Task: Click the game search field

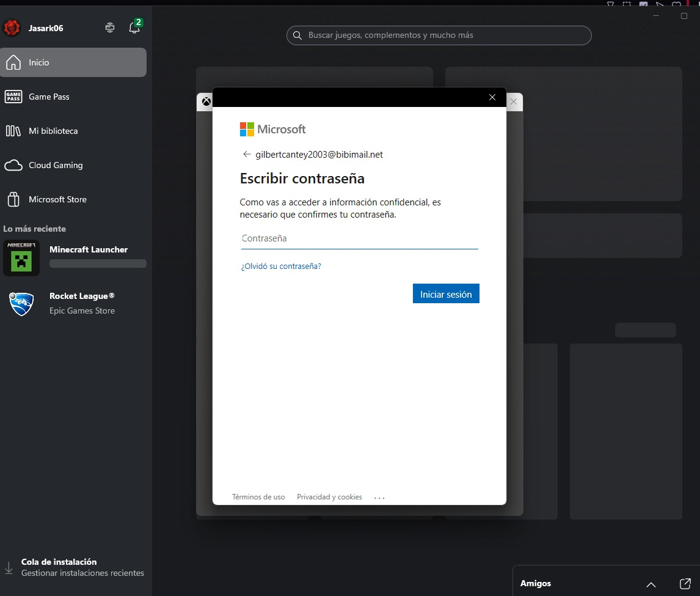Action: pos(439,35)
